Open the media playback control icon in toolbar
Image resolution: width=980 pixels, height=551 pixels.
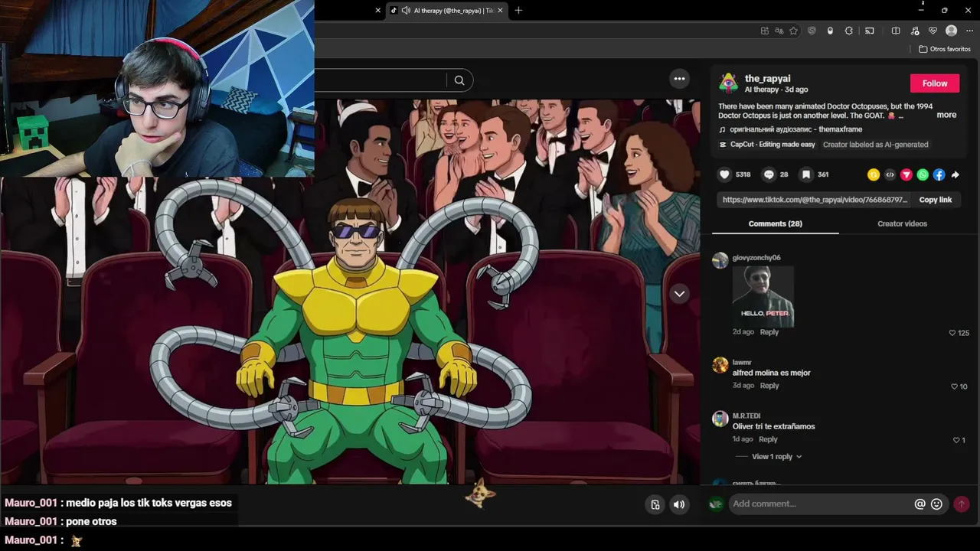click(914, 31)
